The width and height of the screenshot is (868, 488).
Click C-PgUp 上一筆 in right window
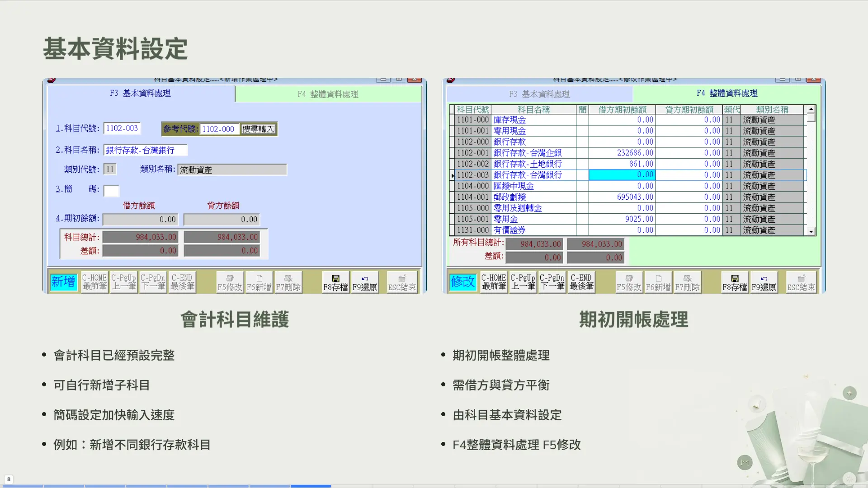pyautogui.click(x=523, y=282)
